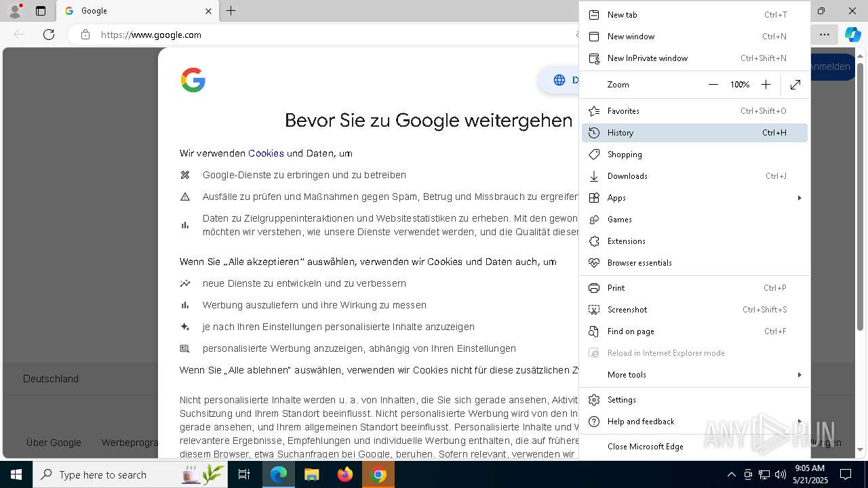This screenshot has height=488, width=868.
Task: Launch Chrome from the taskbar
Action: (379, 474)
